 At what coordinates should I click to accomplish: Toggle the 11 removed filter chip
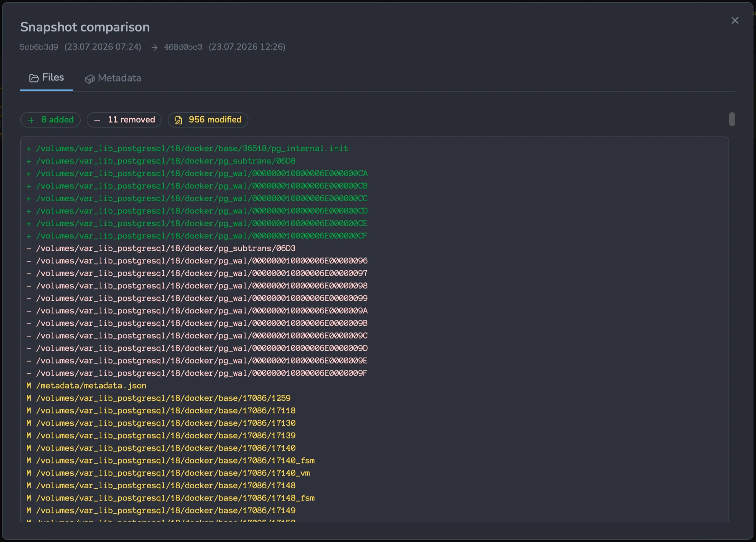[124, 120]
